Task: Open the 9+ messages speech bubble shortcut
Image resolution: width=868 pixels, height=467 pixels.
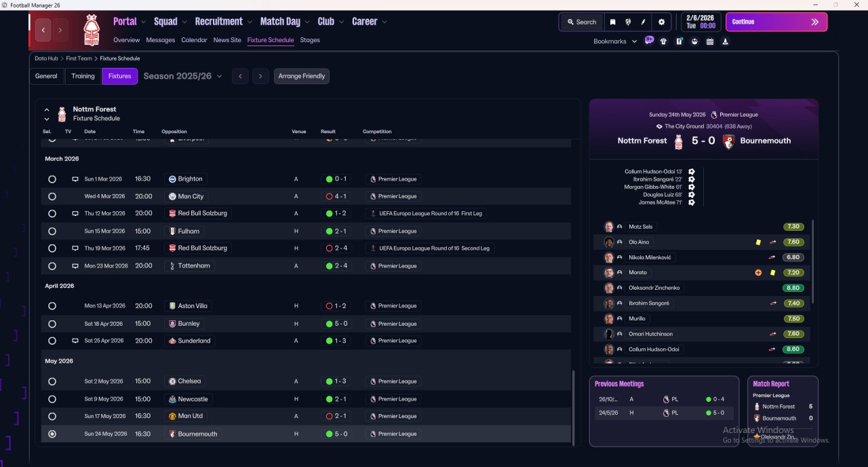Action: click(x=649, y=40)
